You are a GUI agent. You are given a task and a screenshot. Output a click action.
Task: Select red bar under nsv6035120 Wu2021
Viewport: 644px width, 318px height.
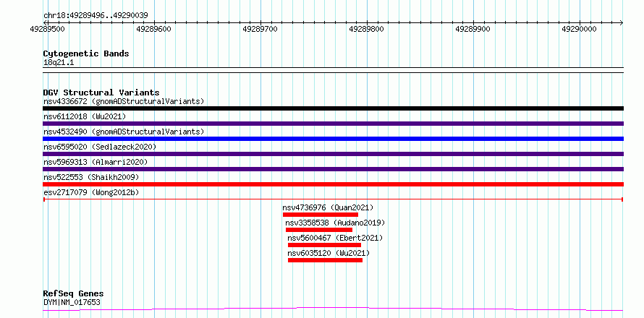(x=325, y=260)
